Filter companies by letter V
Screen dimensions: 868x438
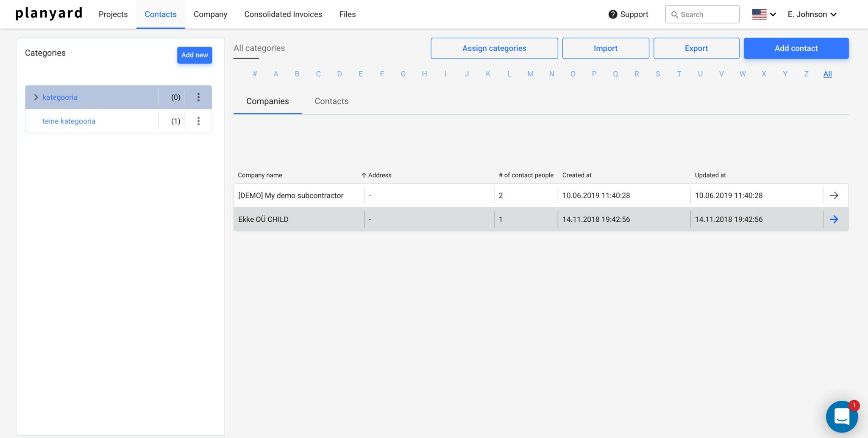click(721, 74)
